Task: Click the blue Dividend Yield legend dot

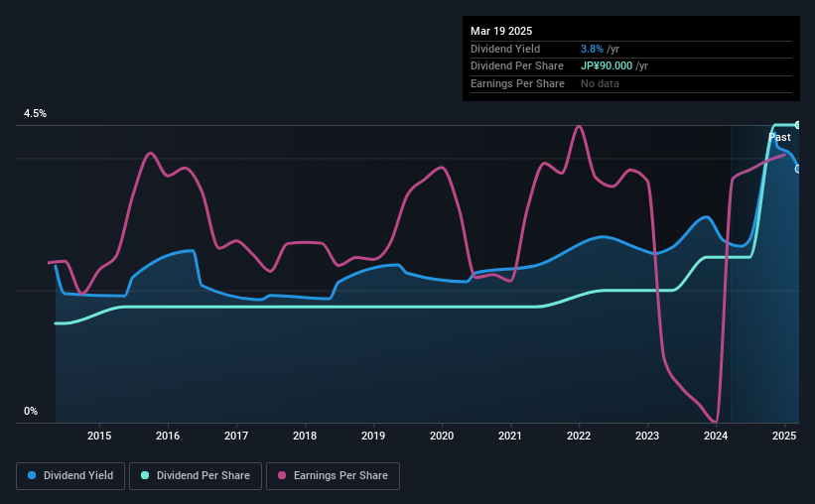Action: click(x=32, y=475)
